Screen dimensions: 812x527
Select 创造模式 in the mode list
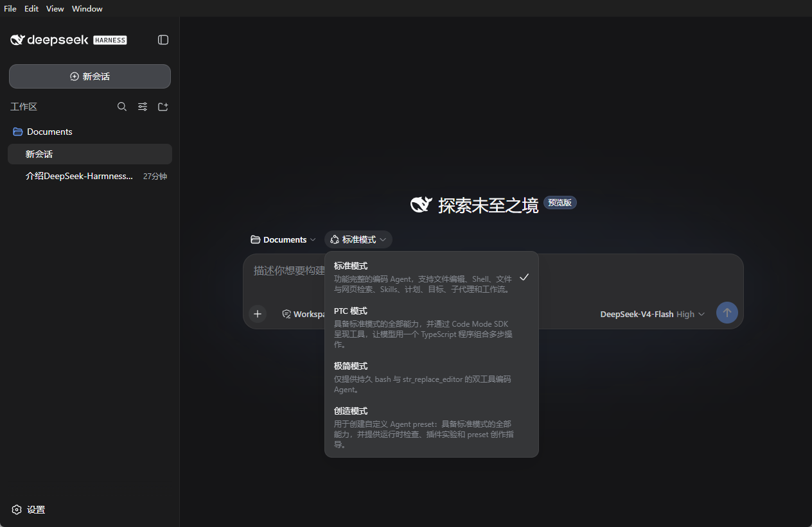(432, 428)
